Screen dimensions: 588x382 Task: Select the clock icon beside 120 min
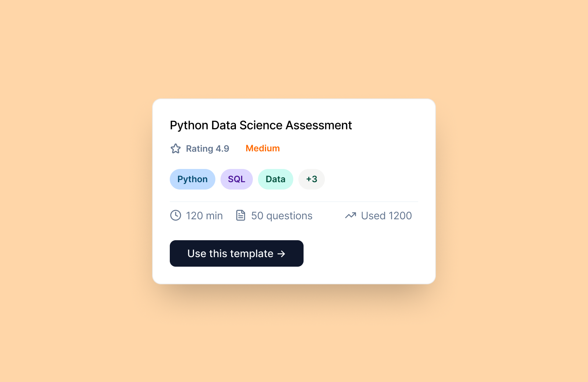point(176,216)
